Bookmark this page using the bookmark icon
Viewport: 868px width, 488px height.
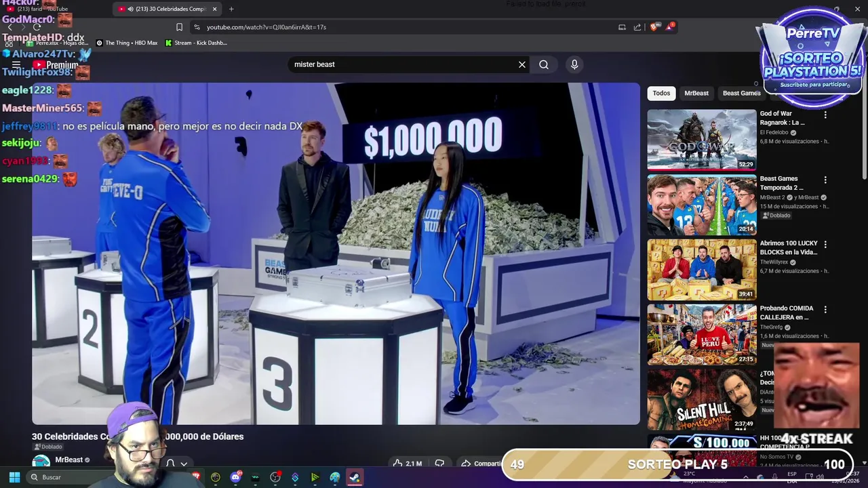point(179,27)
